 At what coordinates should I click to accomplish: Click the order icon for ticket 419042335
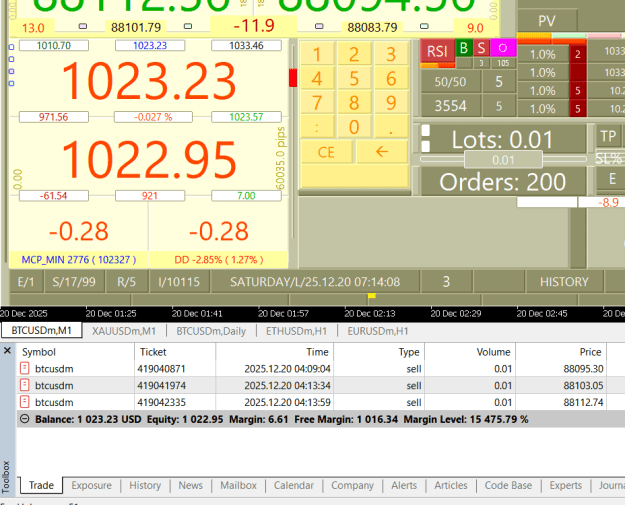pos(25,402)
